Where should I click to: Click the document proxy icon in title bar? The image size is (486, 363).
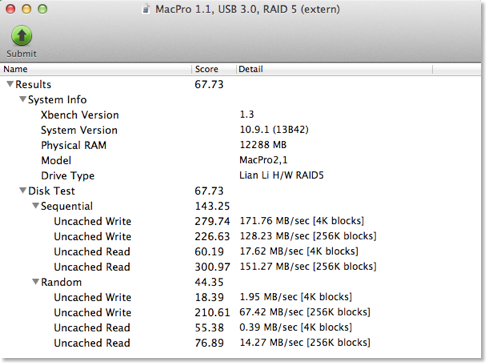click(x=146, y=9)
